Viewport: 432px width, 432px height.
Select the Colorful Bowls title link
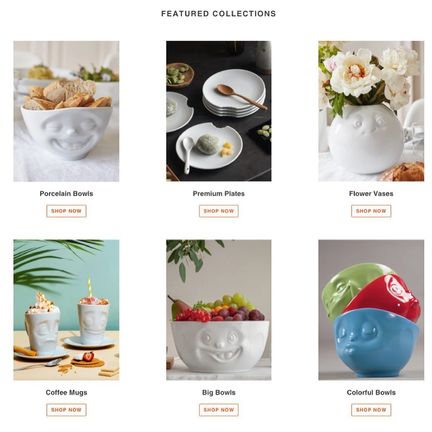371,392
